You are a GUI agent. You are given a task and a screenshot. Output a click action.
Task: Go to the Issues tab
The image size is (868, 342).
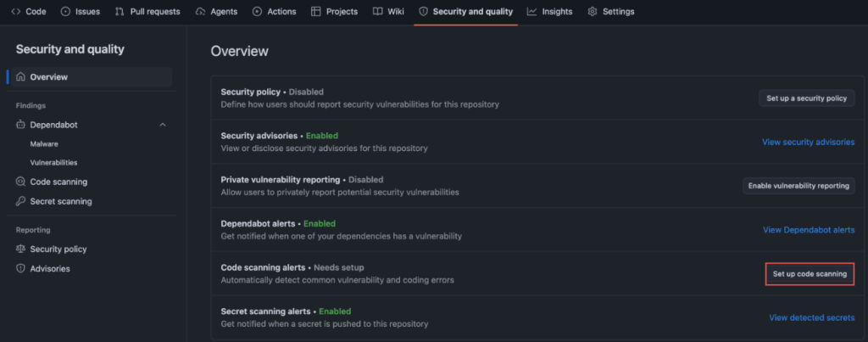click(x=81, y=11)
